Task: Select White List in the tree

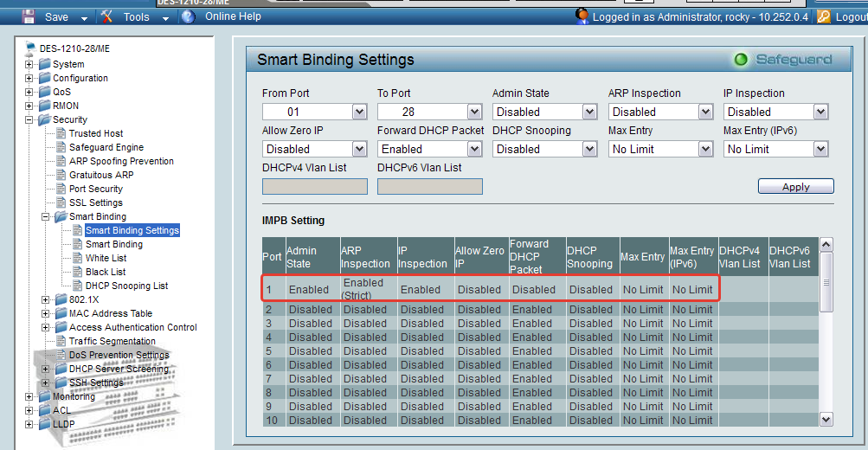Action: [106, 258]
